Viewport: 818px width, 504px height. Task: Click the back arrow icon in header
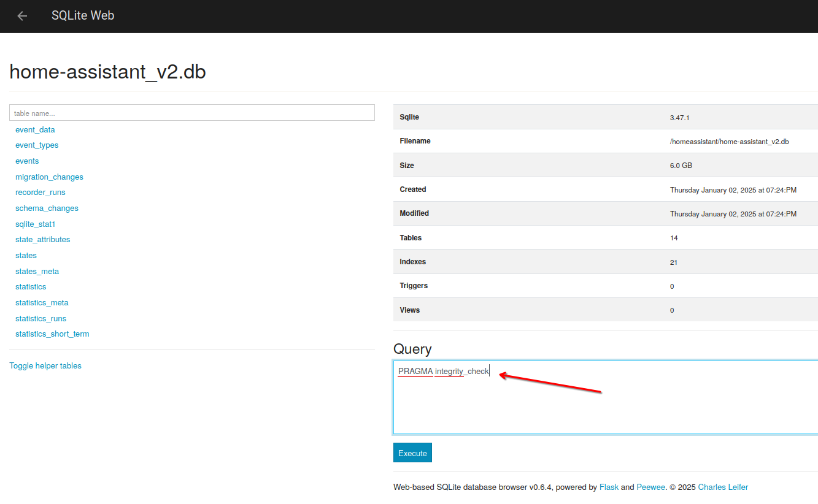point(22,16)
